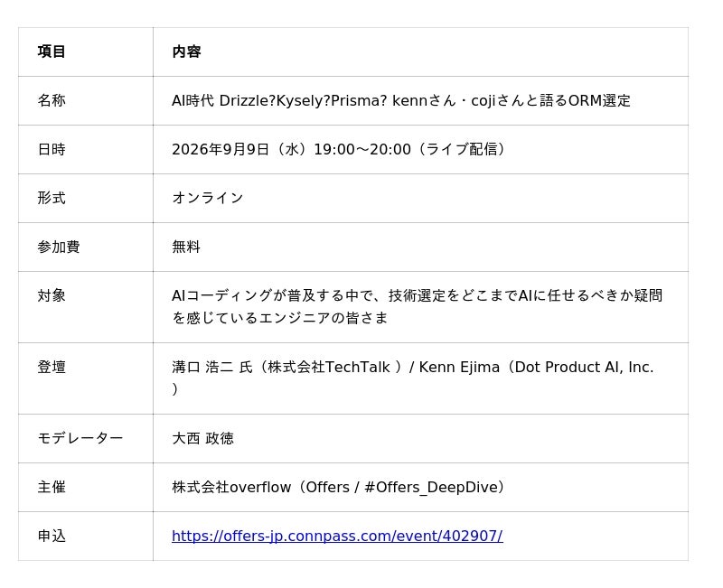The height and width of the screenshot is (588, 723).
Task: Click the speaker names mentioning TechTalk
Action: tap(413, 378)
